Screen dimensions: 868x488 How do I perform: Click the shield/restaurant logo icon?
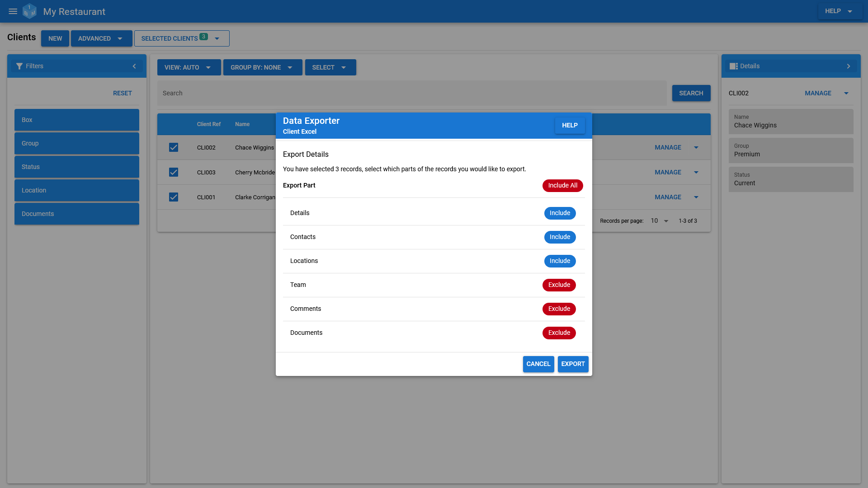(x=29, y=11)
